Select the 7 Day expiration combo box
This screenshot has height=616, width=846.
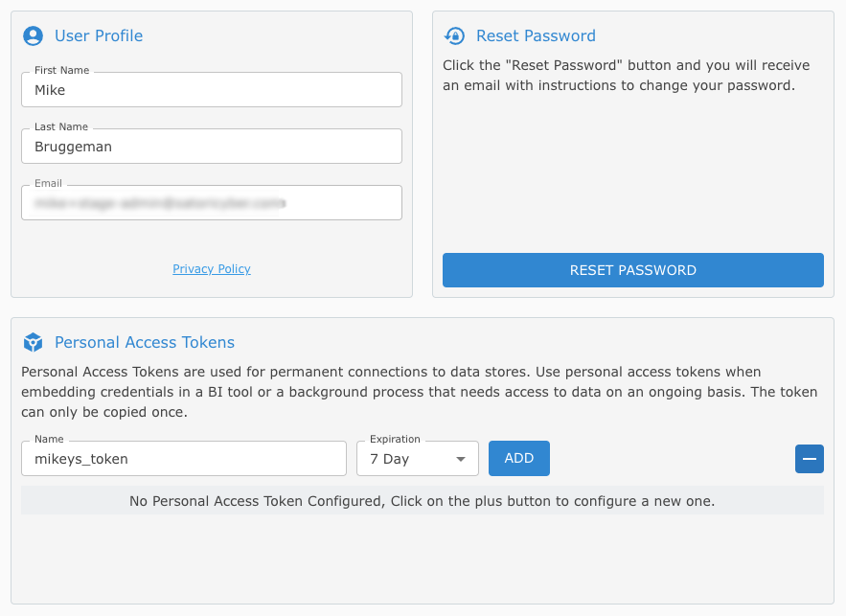pyautogui.click(x=417, y=459)
